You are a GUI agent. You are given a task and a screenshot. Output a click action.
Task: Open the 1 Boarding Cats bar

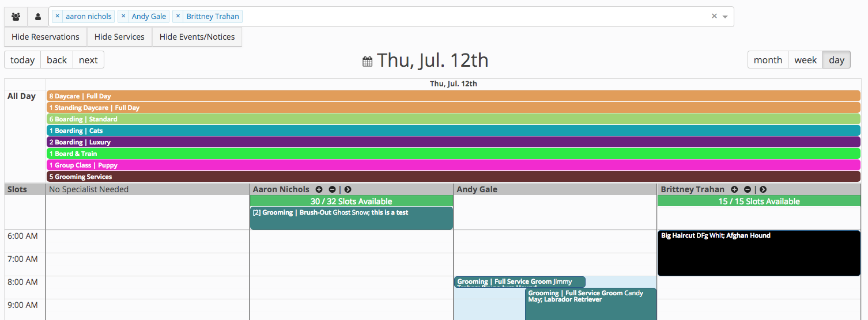click(453, 131)
